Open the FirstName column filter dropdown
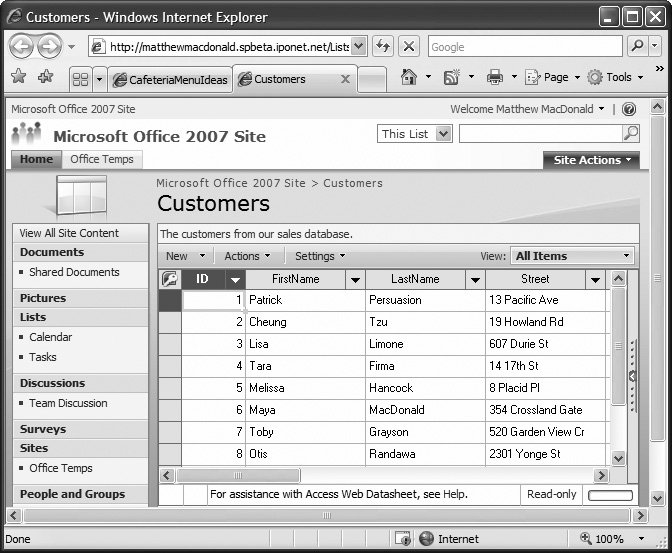 pos(355,280)
